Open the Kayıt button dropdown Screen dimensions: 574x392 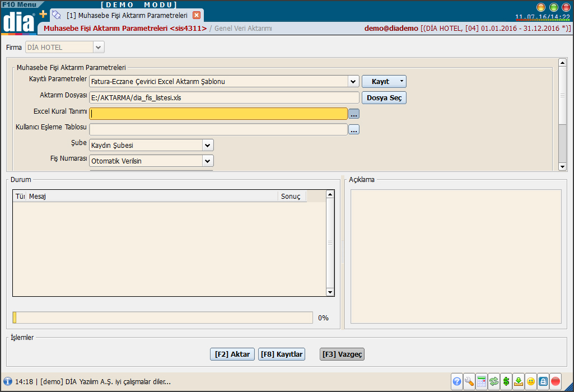(401, 81)
